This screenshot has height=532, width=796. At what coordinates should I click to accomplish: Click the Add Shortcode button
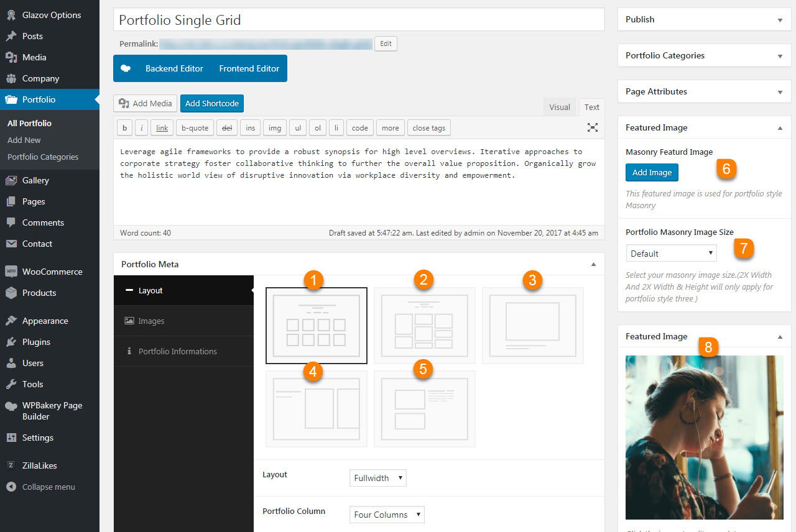211,103
